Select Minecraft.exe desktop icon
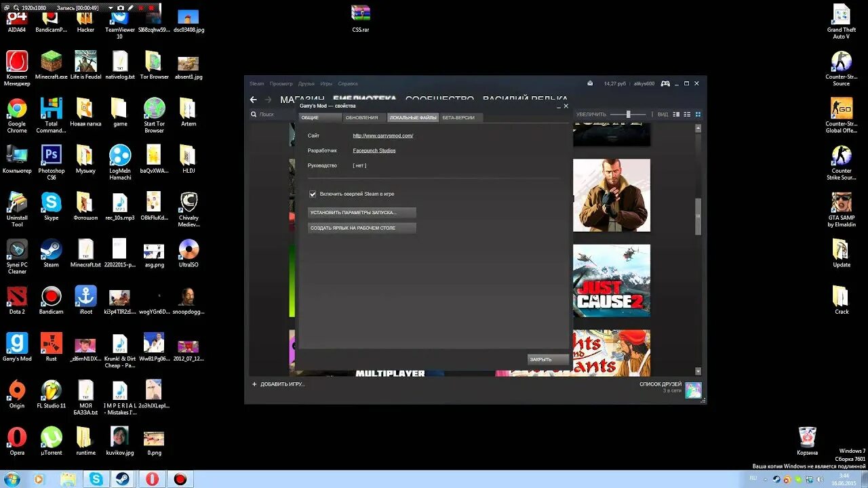 [52, 65]
